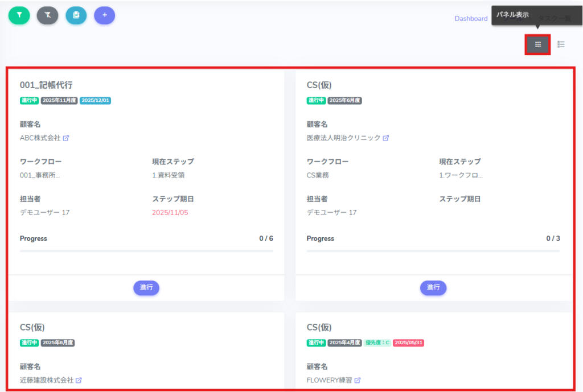Screen dimensions: 583x392
Task: Open external link icon beside 近藤建設株式会社
Action: 79,381
